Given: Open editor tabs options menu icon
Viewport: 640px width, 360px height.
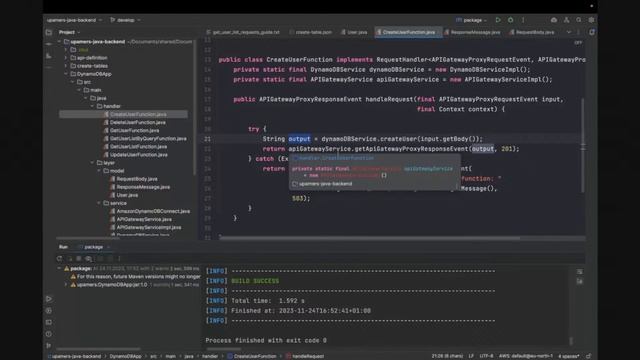Looking at the screenshot, I should point(578,32).
